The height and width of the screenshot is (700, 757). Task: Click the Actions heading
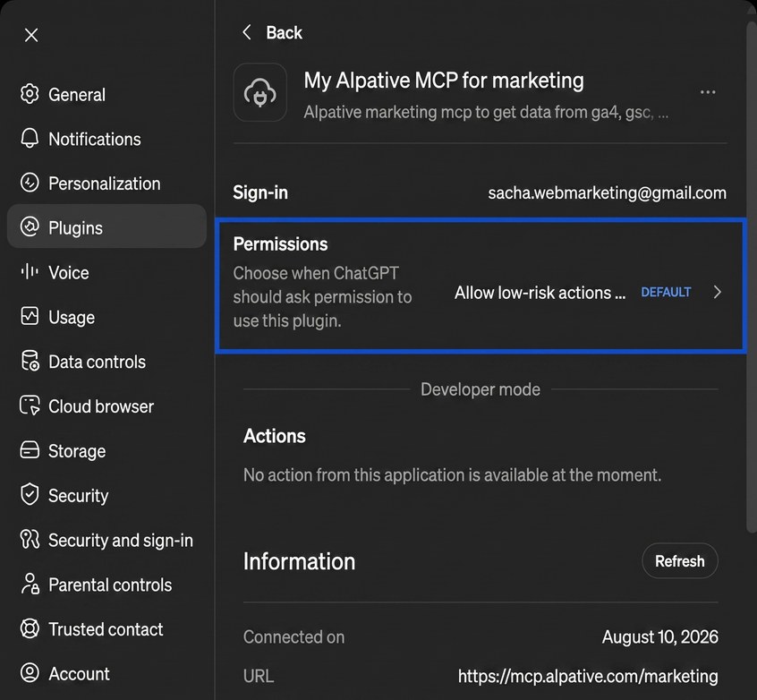(x=274, y=436)
